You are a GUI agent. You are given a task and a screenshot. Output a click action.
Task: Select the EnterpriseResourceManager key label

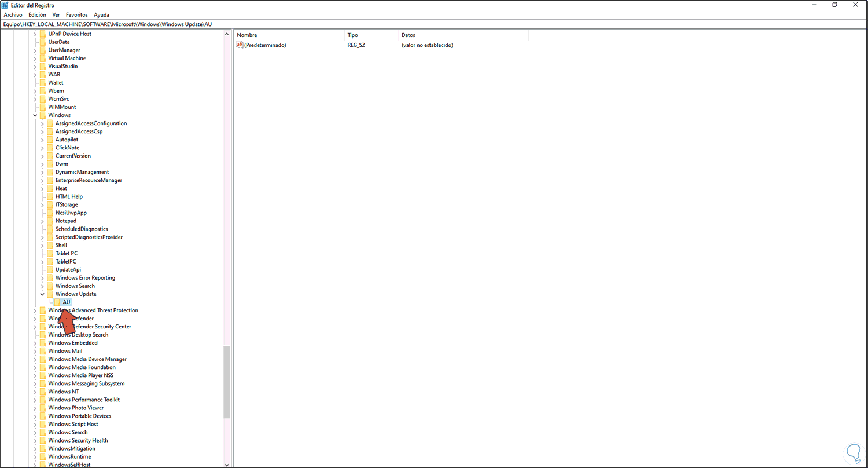tap(89, 180)
